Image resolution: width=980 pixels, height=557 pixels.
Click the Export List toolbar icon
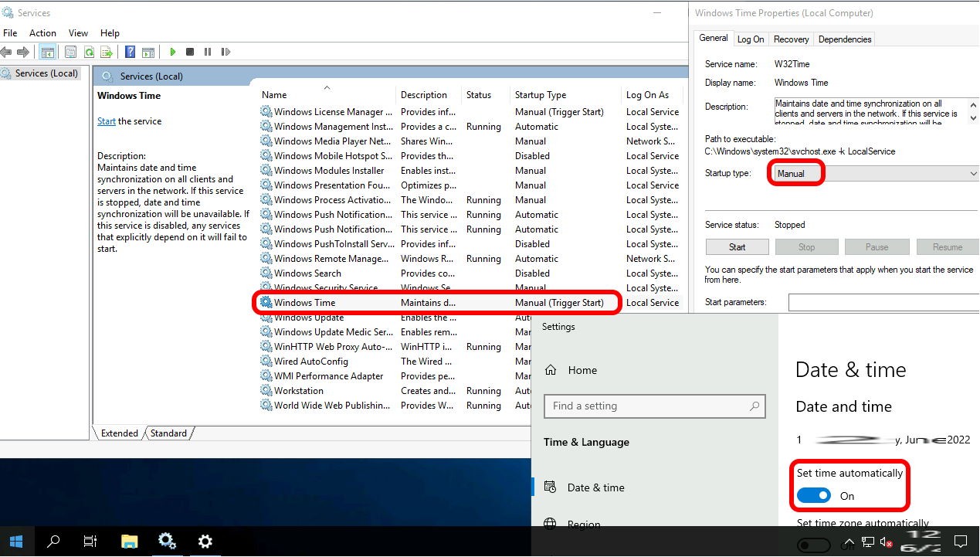coord(107,52)
